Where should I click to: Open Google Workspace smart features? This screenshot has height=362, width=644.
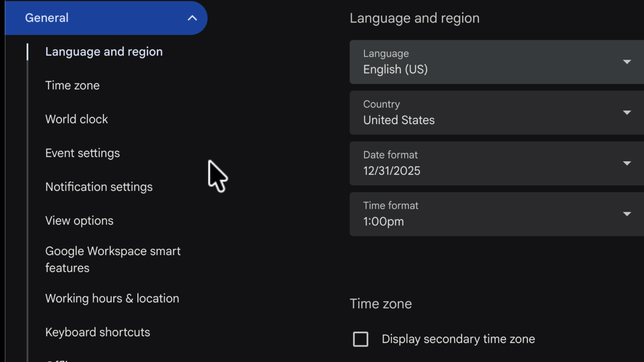tap(113, 259)
